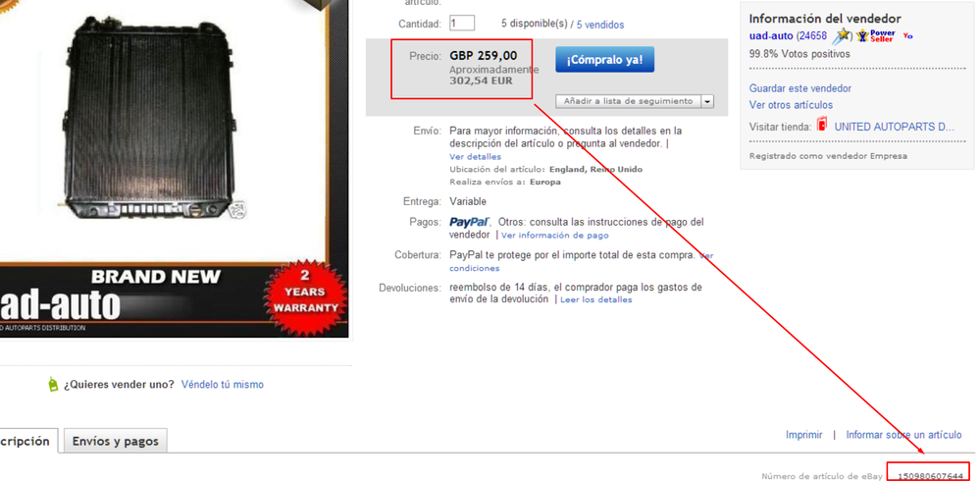This screenshot has height=482, width=980.
Task: Click Informar sobre un artículo link
Action: coord(903,435)
